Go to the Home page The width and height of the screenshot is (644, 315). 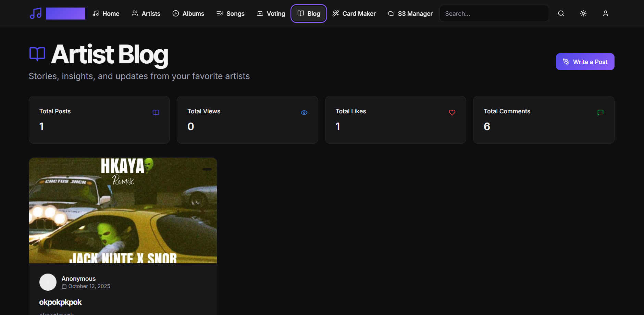(106, 13)
